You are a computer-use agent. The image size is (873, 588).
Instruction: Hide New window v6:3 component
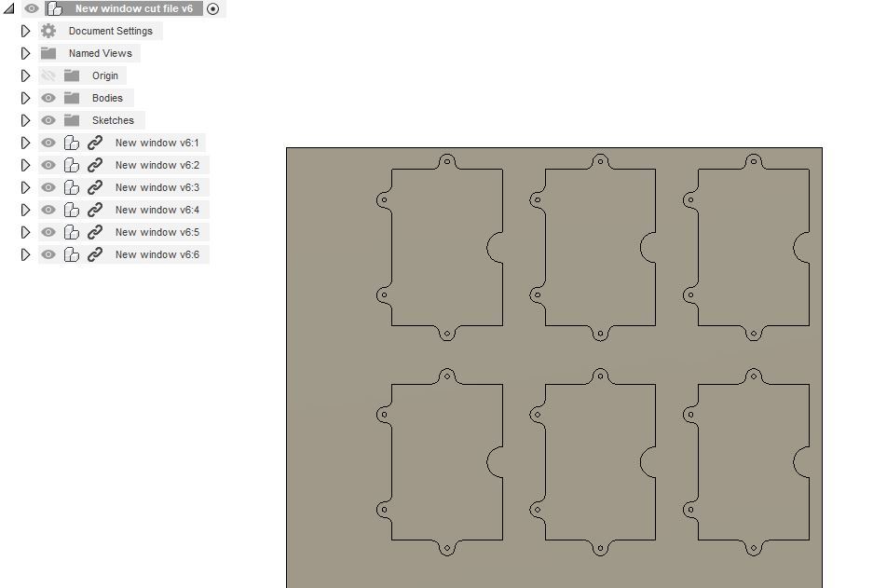click(x=48, y=187)
